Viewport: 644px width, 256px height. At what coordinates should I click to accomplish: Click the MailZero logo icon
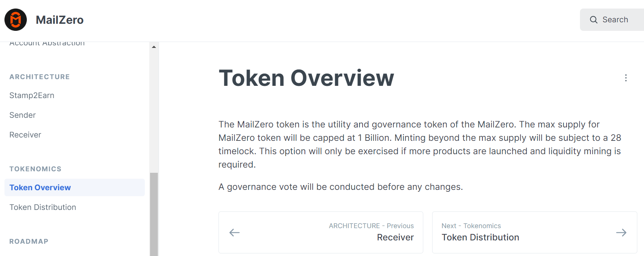pos(16,19)
